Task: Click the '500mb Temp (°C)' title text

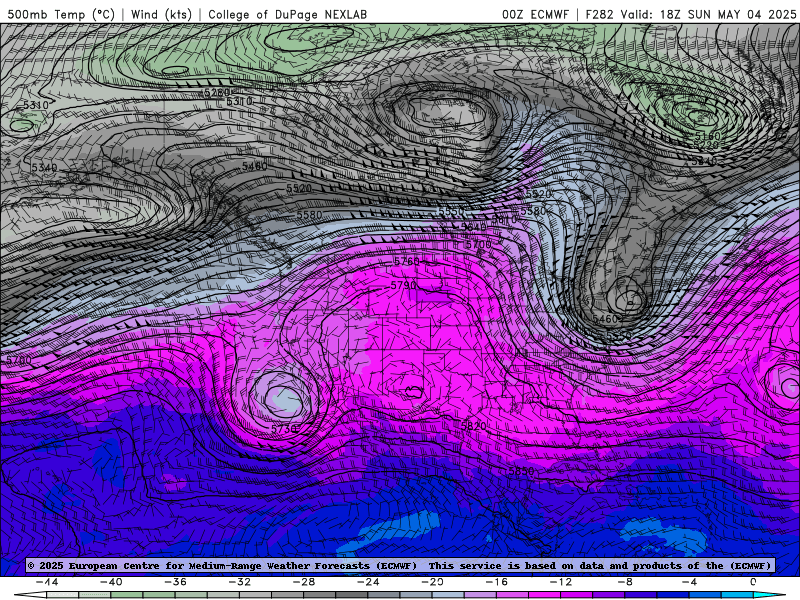Action: [61, 14]
